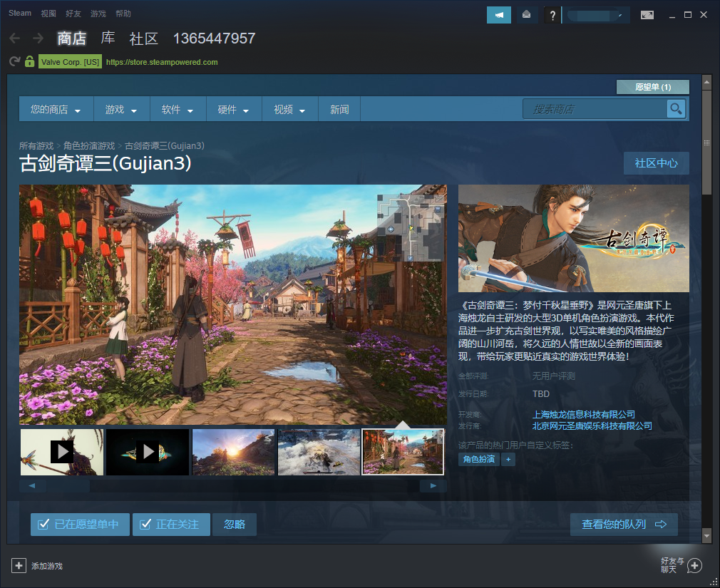Screen dimensions: 720x588
Task: Play the first trailer video thumbnail
Action: pos(62,452)
